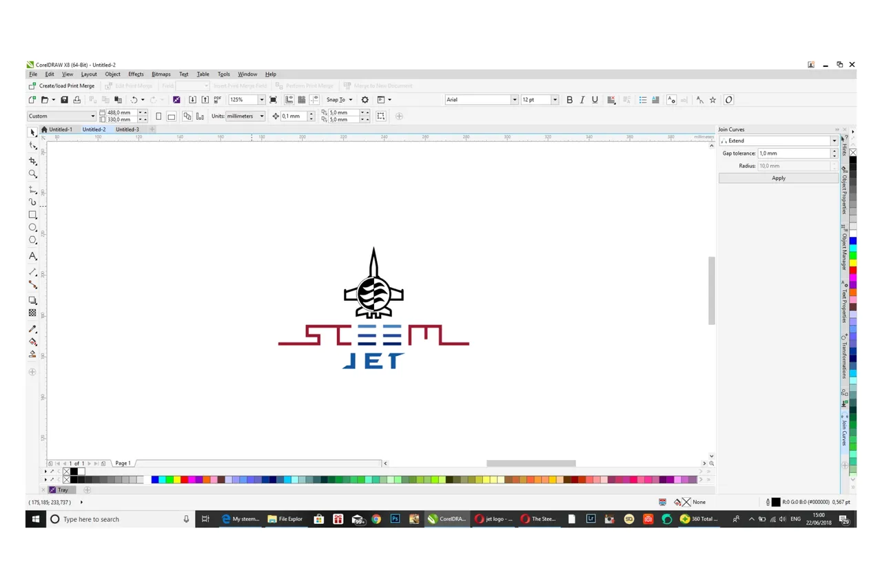Toggle bulleted list formatting

[643, 100]
